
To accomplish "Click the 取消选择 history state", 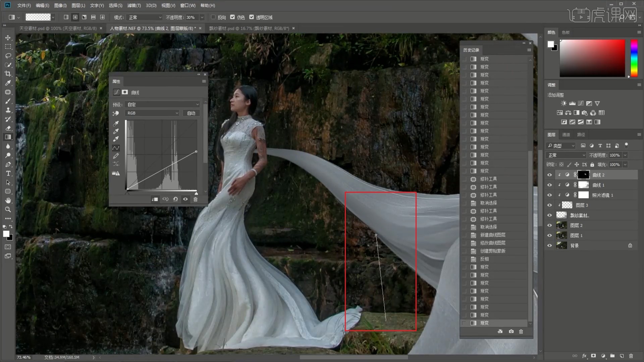I will click(x=488, y=203).
